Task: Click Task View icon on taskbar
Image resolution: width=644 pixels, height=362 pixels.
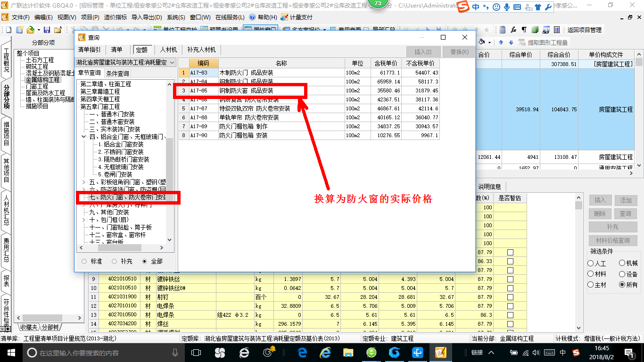Action: [x=196, y=352]
